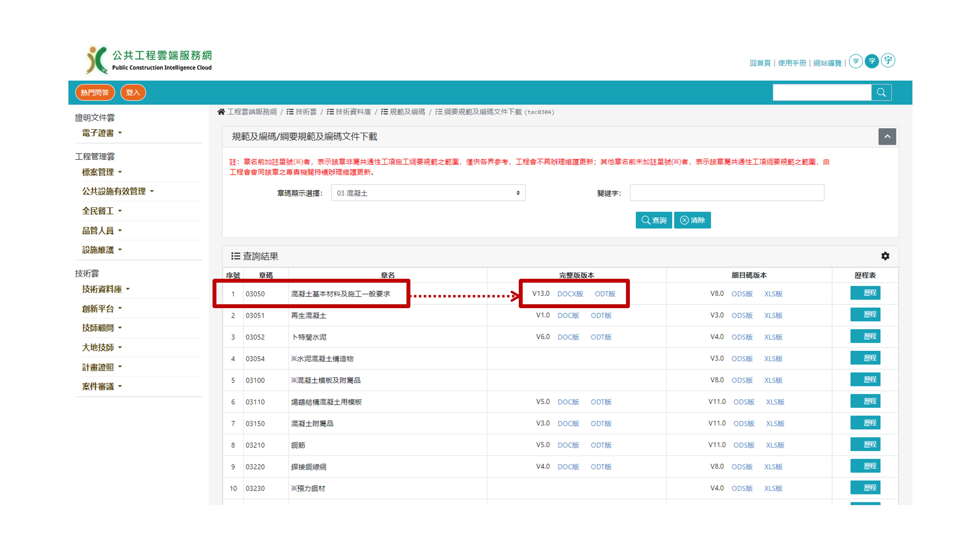Open 歷程 history for chapter 03210 鋼筋
Viewport: 980px width, 551px height.
[x=865, y=444]
